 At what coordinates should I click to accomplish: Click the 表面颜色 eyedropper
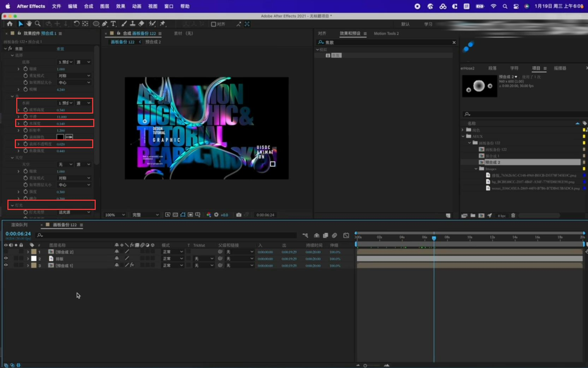pos(69,137)
